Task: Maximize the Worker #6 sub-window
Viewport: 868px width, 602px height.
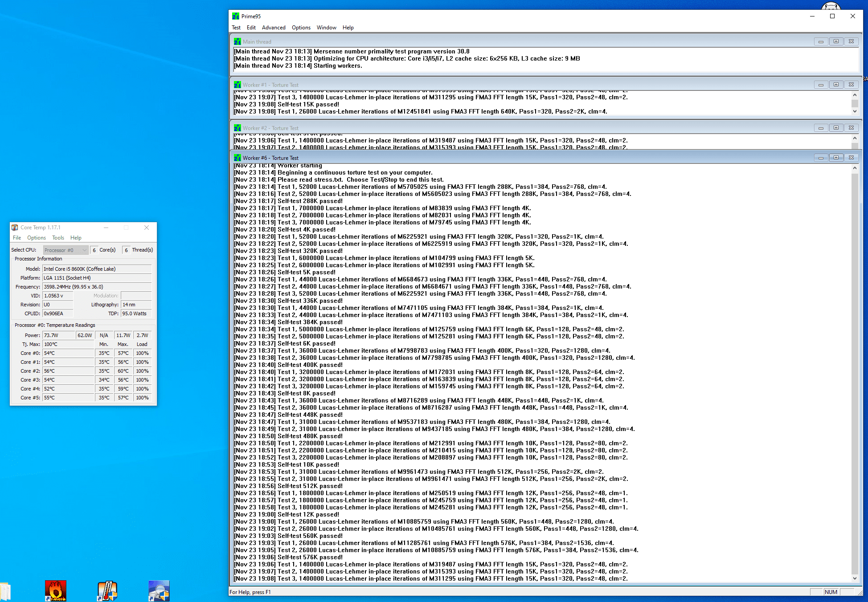Action: (x=836, y=158)
